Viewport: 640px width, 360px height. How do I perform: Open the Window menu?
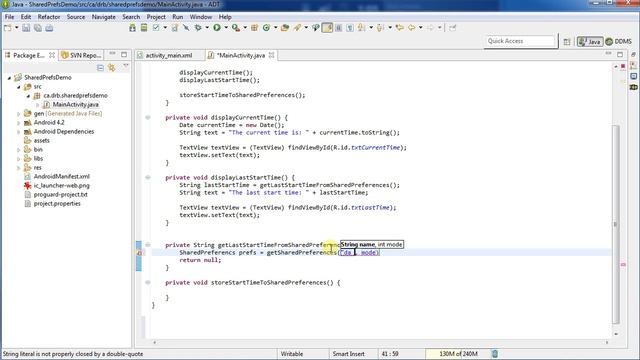coord(201,17)
